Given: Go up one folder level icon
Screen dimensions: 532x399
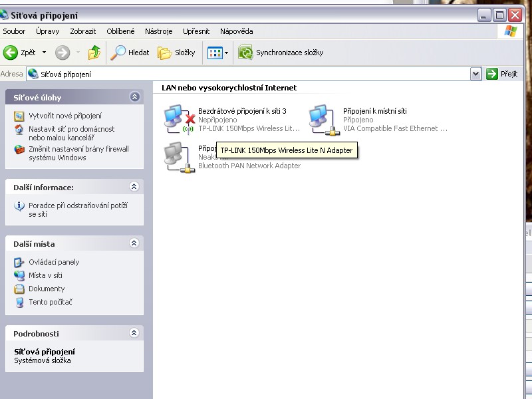Looking at the screenshot, I should [94, 53].
